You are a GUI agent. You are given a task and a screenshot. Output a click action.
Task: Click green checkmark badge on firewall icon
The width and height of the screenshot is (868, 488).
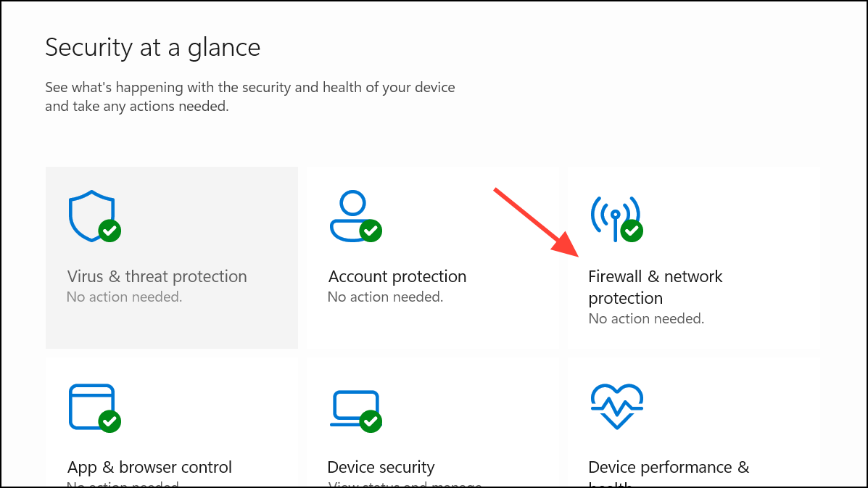[632, 231]
